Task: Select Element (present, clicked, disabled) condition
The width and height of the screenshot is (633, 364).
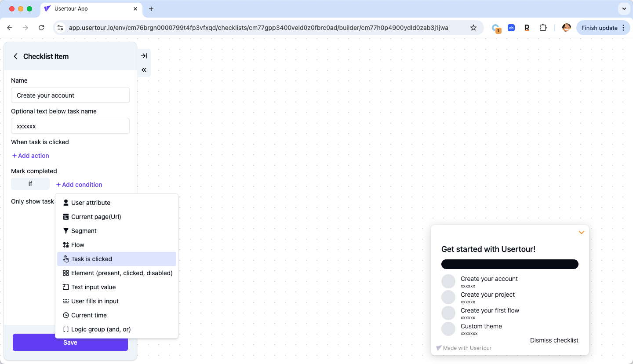Action: coord(116,273)
